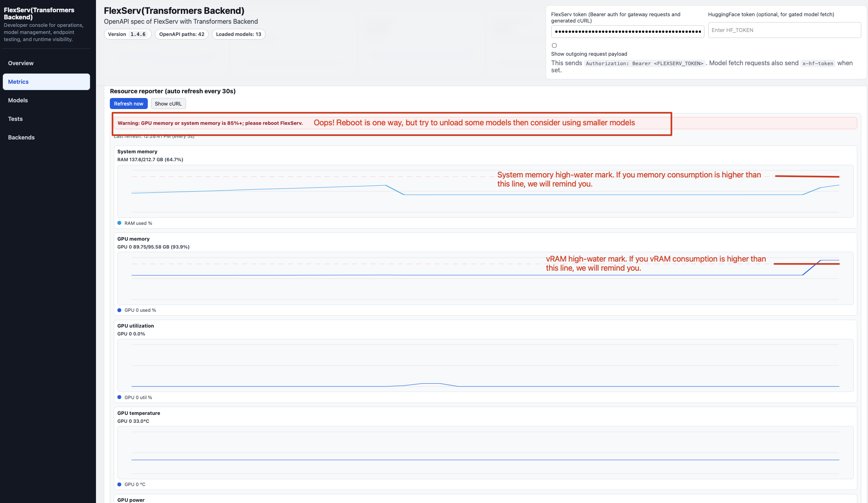Click the Version 1.4.6 badge
Screen dimensions: 868x503
pyautogui.click(x=127, y=34)
